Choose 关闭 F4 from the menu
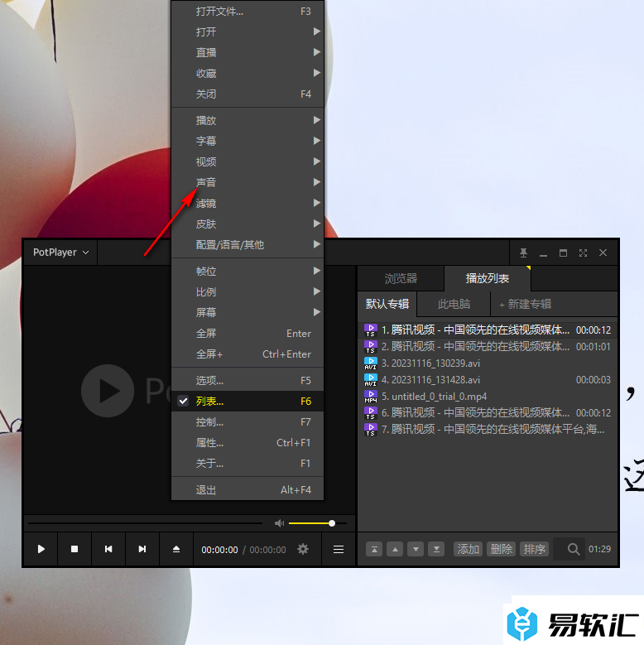This screenshot has width=644, height=645. (248, 94)
